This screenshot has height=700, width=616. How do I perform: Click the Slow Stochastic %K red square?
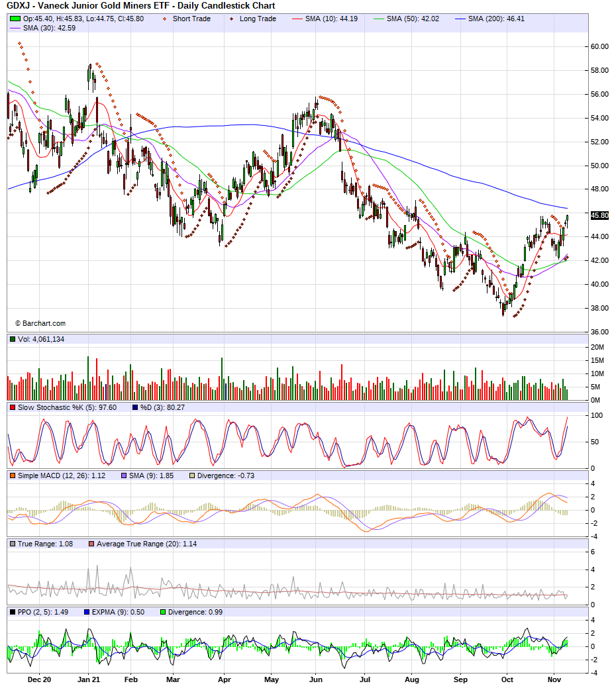(13, 407)
